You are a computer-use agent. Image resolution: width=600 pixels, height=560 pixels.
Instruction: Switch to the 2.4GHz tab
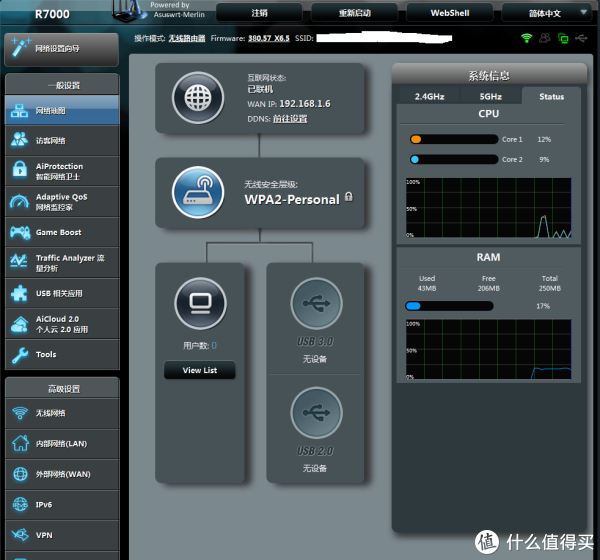click(429, 96)
